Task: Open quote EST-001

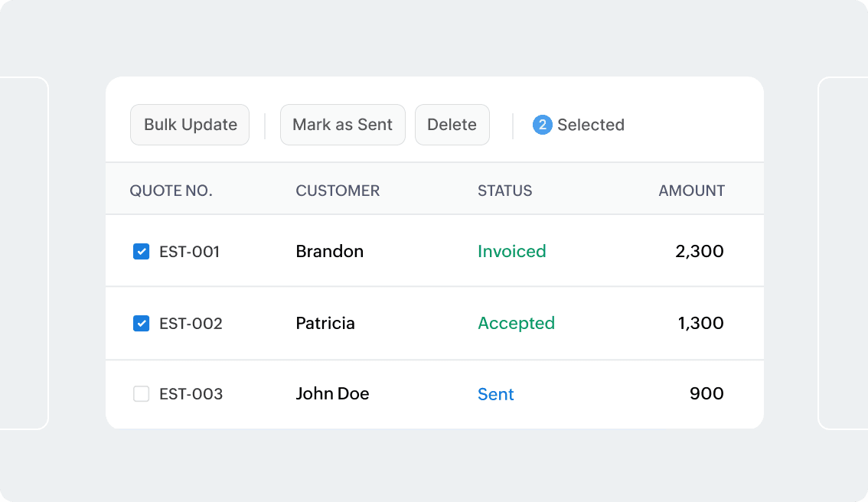Action: (x=191, y=251)
